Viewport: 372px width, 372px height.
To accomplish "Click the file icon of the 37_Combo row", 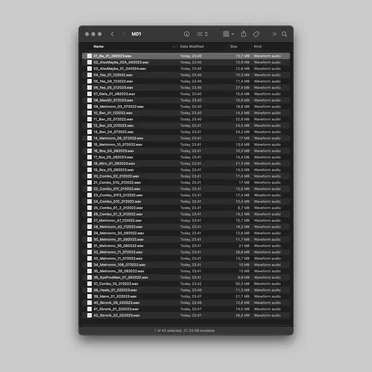I will pyautogui.click(x=89, y=284).
